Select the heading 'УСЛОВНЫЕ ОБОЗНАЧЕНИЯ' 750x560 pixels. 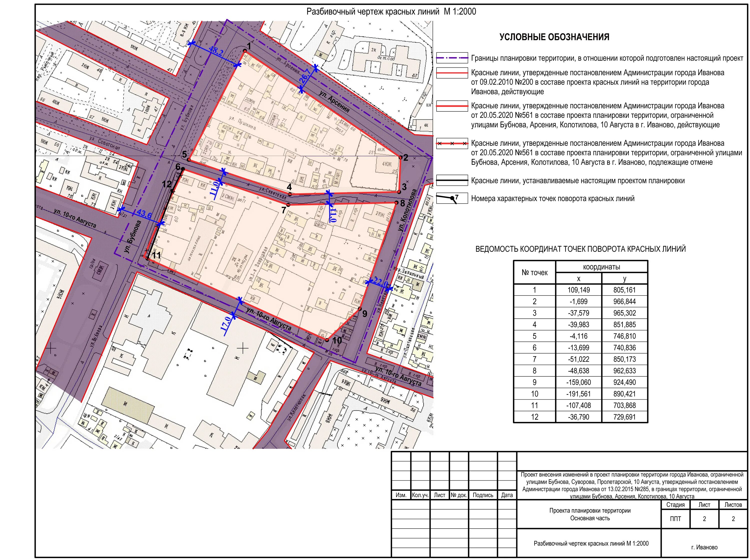(x=554, y=37)
